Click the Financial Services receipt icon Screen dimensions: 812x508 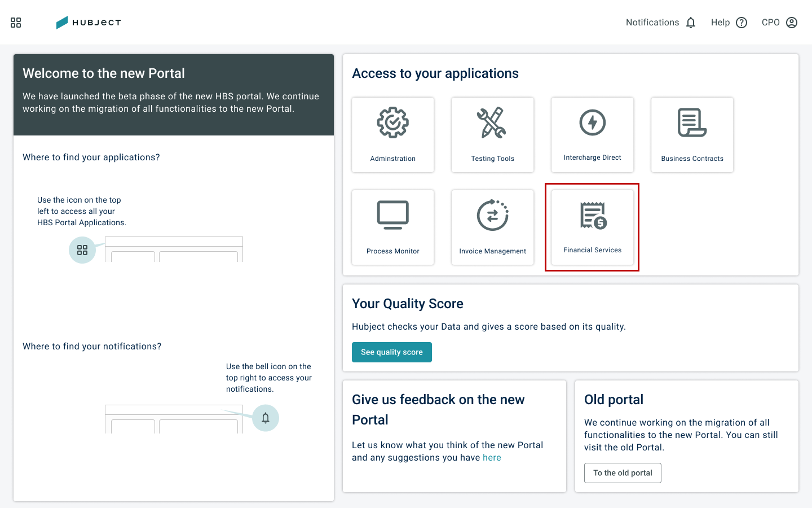coord(593,215)
